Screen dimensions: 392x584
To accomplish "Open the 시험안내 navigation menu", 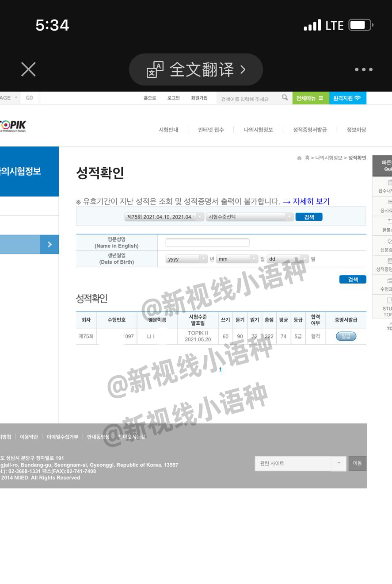I will (168, 130).
